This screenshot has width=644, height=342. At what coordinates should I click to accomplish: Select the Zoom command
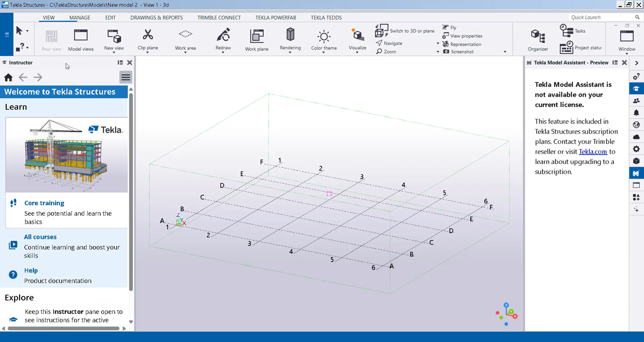pos(386,51)
